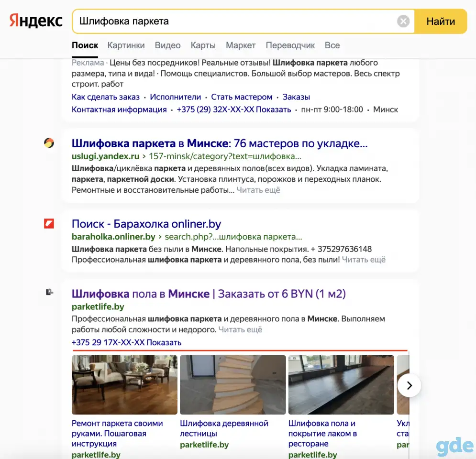
Task: Clear the search field with the X icon
Action: point(403,21)
